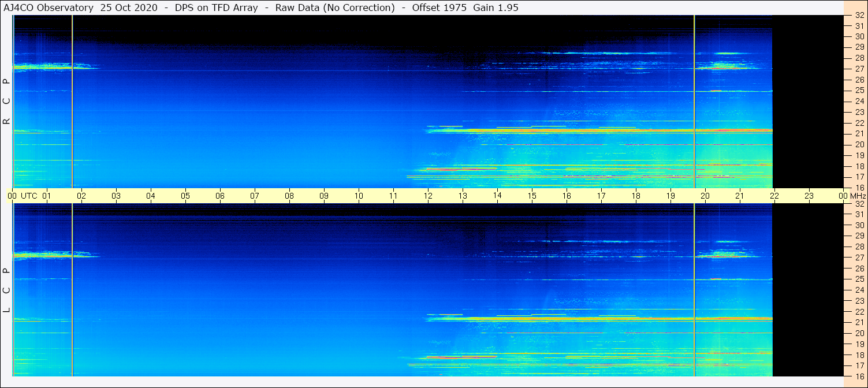Select hour 08 on the UTC axis
The image size is (868, 388).
tap(289, 196)
